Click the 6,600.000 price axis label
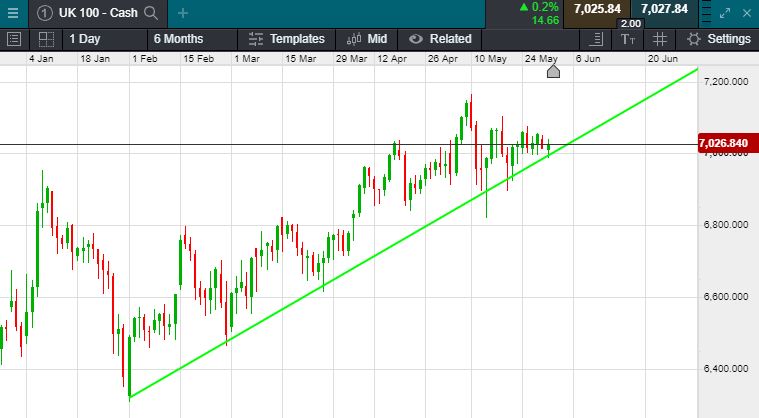Screen dimensions: 759x418 726,297
